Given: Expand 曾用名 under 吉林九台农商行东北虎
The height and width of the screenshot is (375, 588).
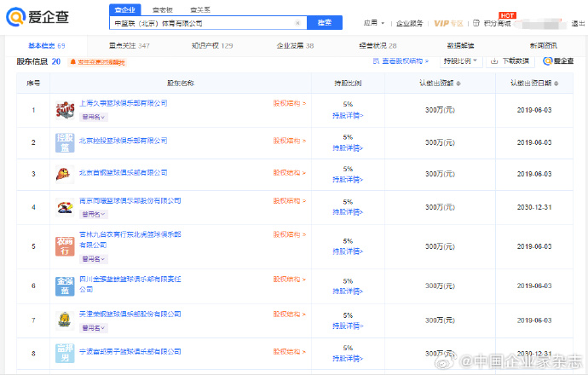Looking at the screenshot, I should [x=94, y=259].
